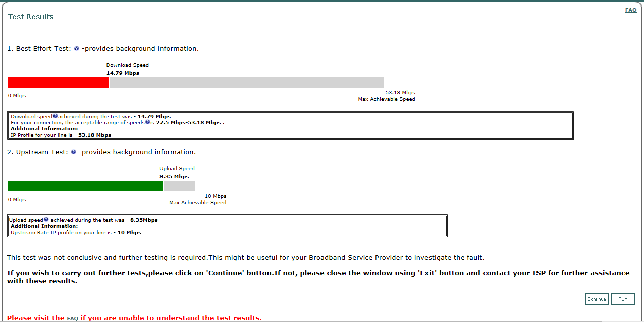This screenshot has width=644, height=322.
Task: Click the gray unfilled part of upload bar
Action: point(179,186)
